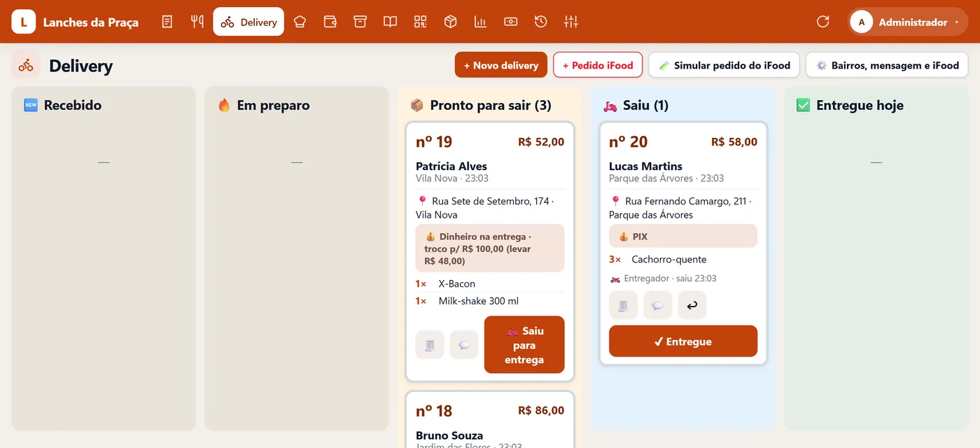Viewport: 980px width, 448px height.
Task: Click address Rua Sete de Setembro, 174
Action: click(x=484, y=207)
